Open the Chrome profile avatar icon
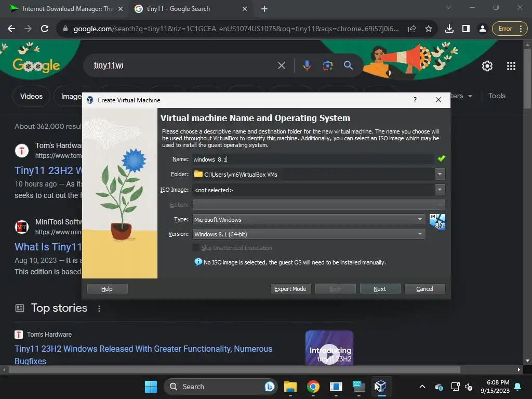This screenshot has height=399, width=532. tap(482, 29)
